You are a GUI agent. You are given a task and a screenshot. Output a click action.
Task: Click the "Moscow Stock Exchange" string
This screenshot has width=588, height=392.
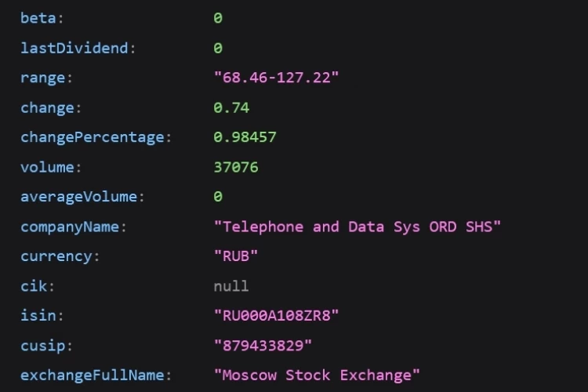(317, 375)
